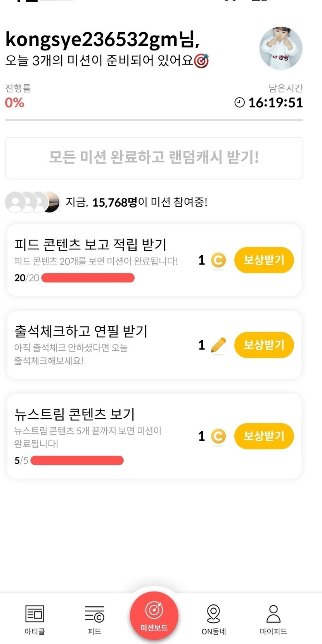The image size is (322, 644).
Task: Tap the 5/5 red progress bar
Action: [x=77, y=460]
